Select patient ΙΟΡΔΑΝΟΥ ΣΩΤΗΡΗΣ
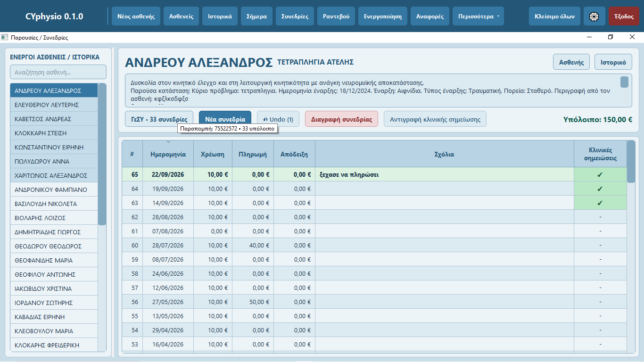644x362 pixels. [54, 303]
